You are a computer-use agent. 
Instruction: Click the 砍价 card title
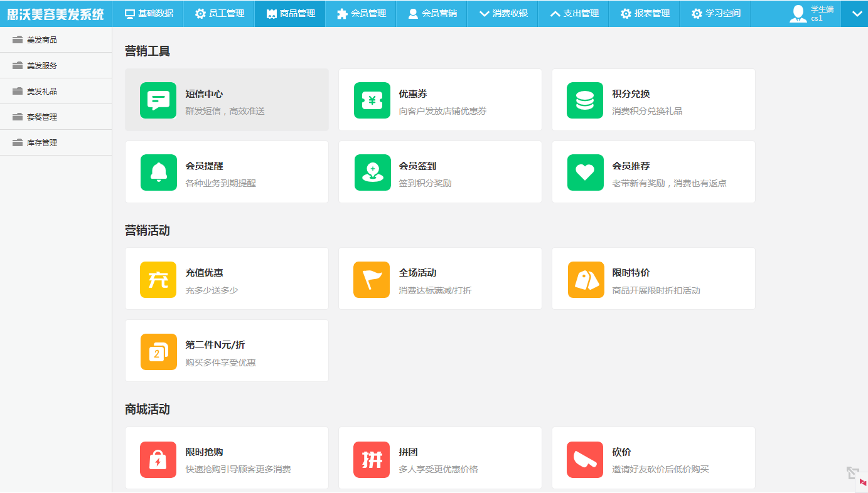point(621,452)
